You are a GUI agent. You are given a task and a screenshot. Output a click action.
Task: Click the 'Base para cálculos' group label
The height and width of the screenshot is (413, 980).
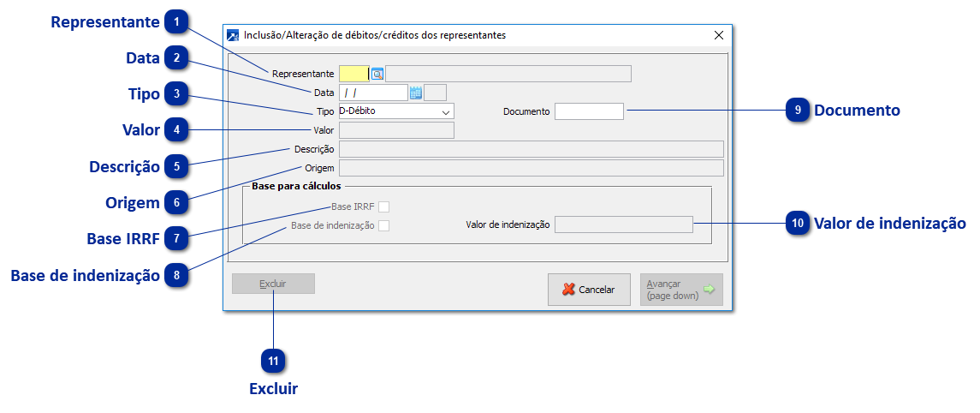(x=296, y=186)
